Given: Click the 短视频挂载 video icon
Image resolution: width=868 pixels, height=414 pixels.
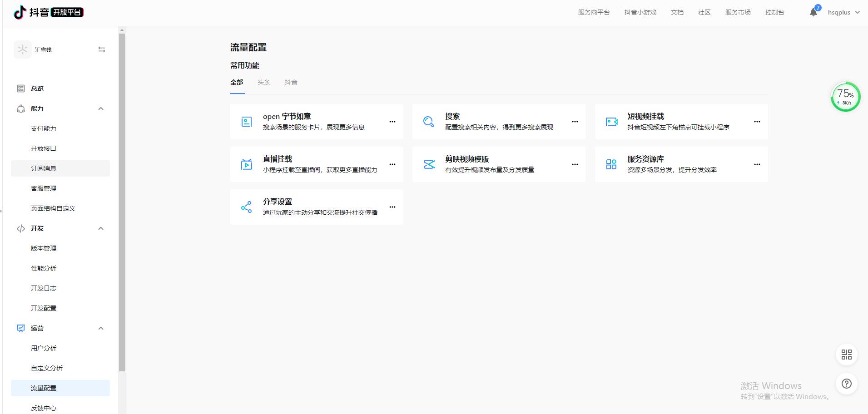Looking at the screenshot, I should click(x=611, y=122).
